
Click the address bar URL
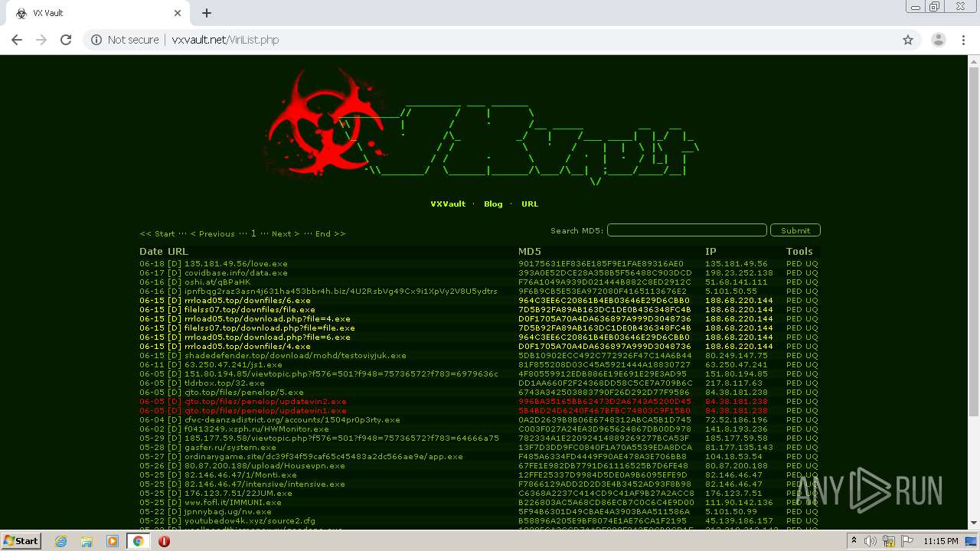point(225,40)
